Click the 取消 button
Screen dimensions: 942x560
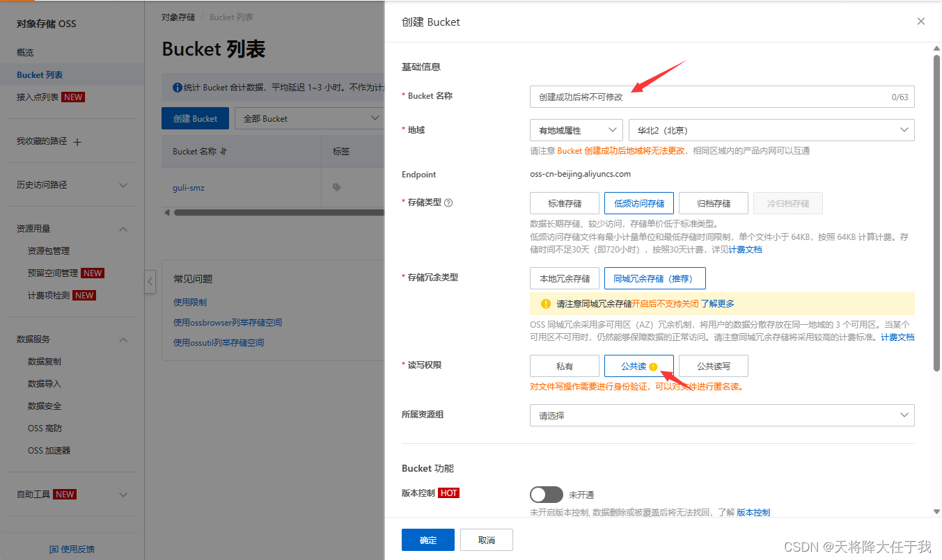point(487,540)
